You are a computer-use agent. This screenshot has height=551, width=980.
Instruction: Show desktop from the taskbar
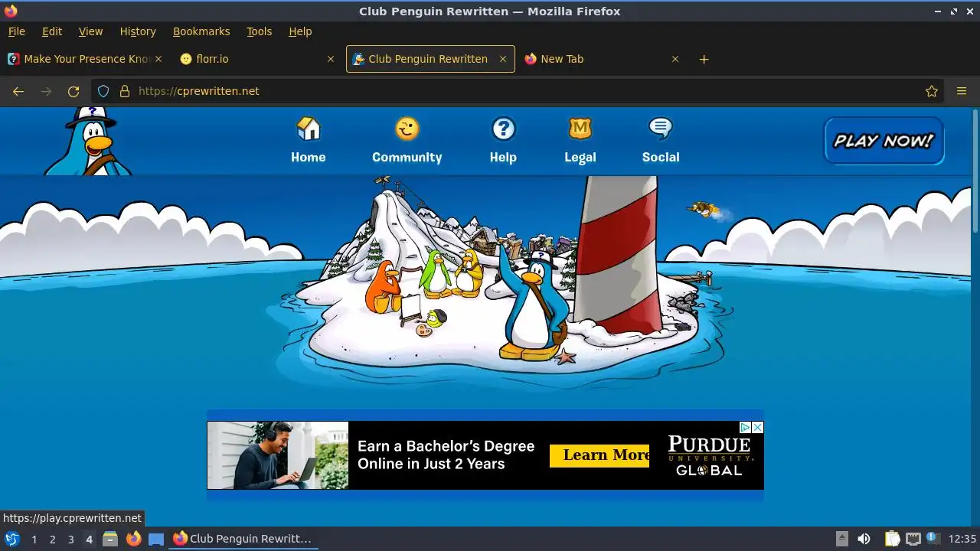coord(156,539)
